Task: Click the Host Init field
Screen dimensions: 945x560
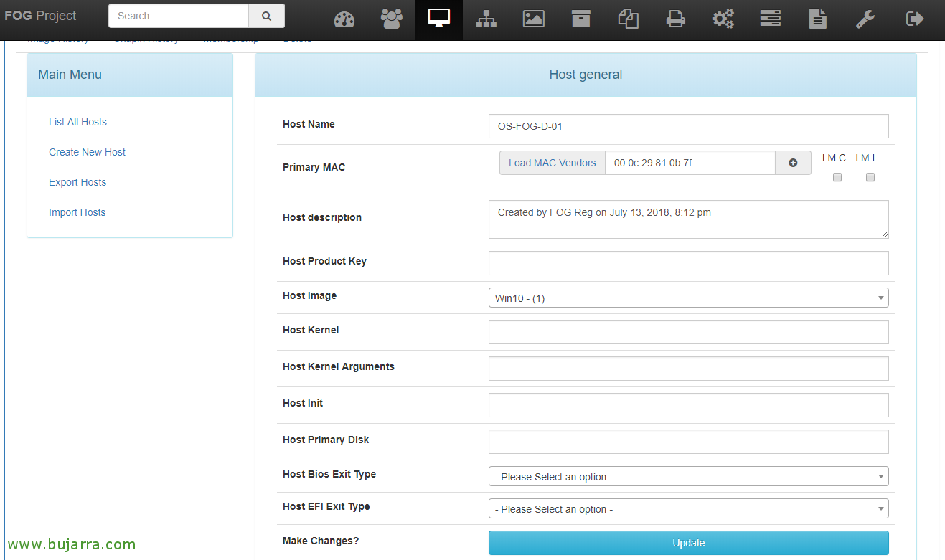Action: 689,405
